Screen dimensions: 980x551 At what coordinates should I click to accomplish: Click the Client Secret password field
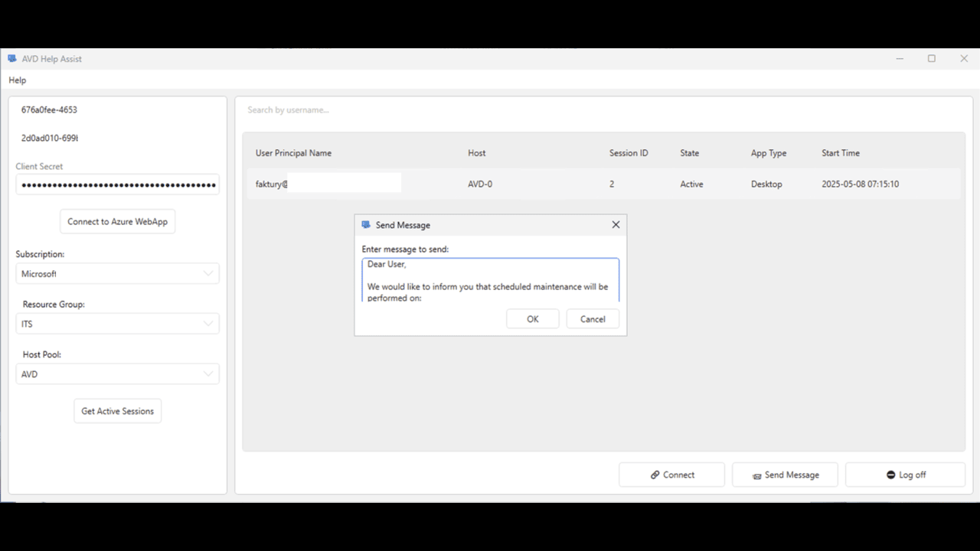pyautogui.click(x=117, y=184)
